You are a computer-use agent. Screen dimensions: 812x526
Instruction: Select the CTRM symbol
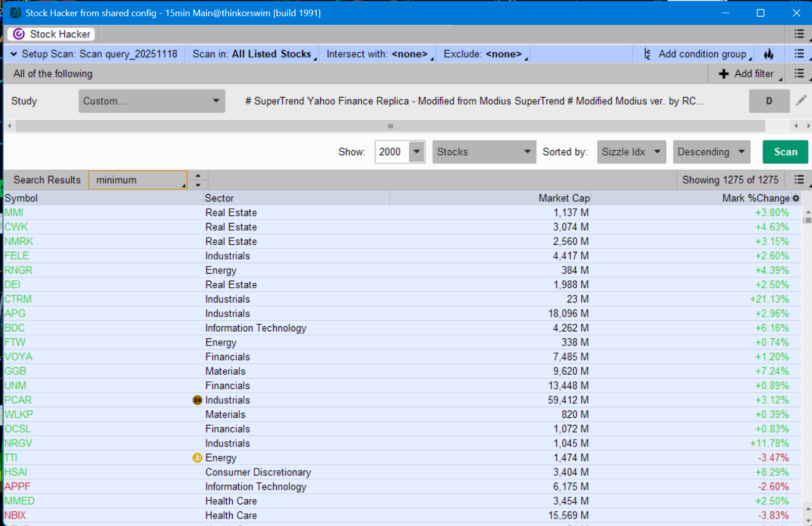[x=18, y=299]
